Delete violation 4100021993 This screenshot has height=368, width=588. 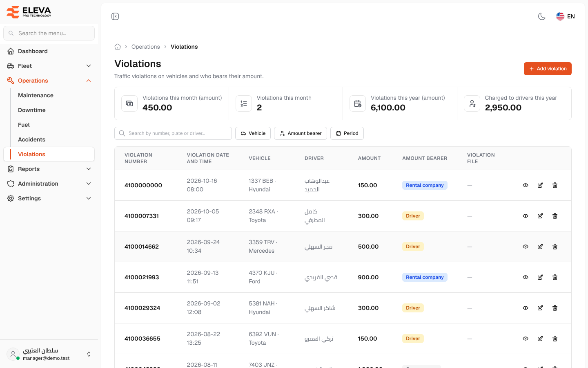coord(555,277)
